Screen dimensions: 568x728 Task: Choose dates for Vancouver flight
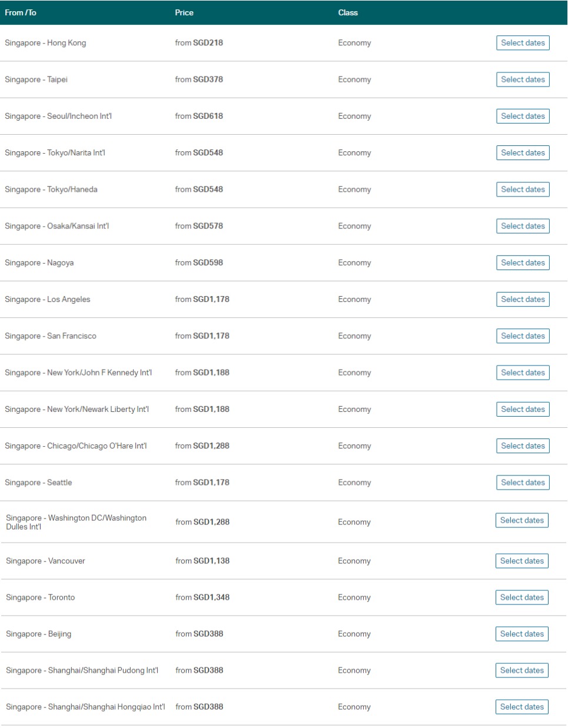[x=522, y=561]
